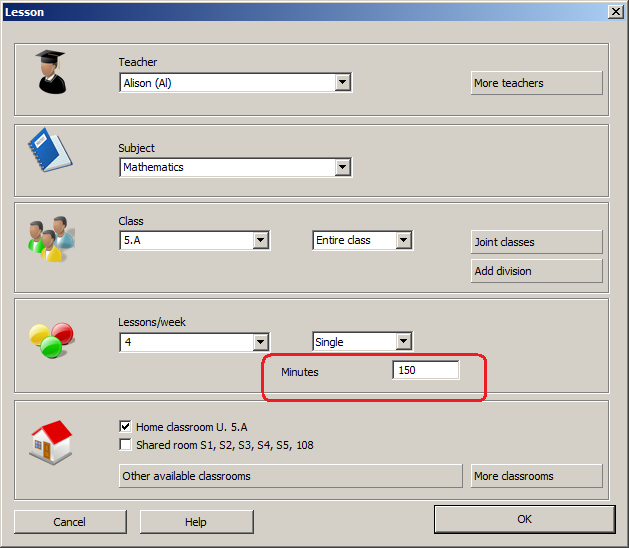Click the More classrooms button
Image resolution: width=629 pixels, height=548 pixels.
click(x=536, y=476)
